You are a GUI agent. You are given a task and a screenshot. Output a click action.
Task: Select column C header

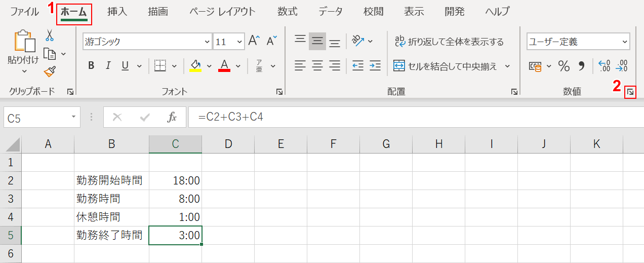(175, 144)
